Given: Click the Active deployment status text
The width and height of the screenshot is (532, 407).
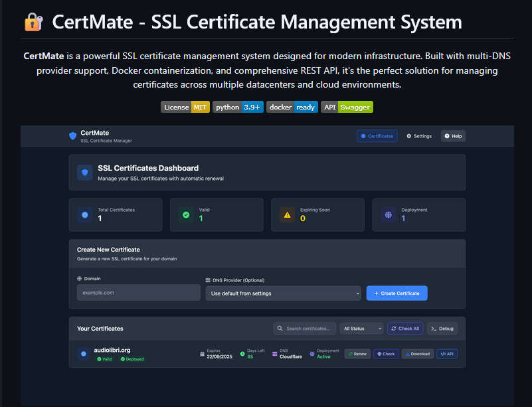Looking at the screenshot, I should pyautogui.click(x=323, y=357).
